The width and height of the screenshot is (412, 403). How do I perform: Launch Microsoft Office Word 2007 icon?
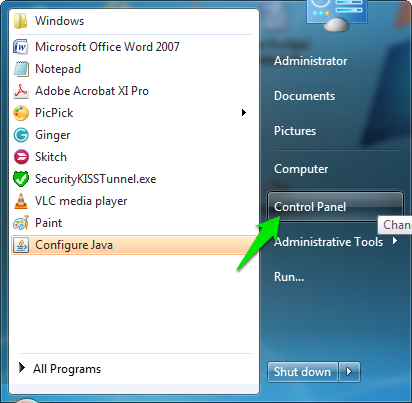click(x=20, y=47)
